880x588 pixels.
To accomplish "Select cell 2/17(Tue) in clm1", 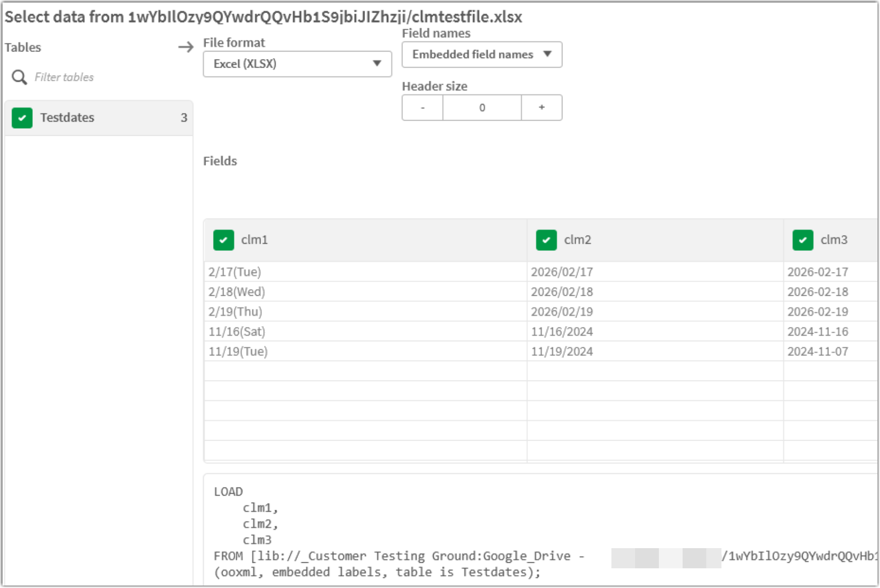I will (x=366, y=272).
